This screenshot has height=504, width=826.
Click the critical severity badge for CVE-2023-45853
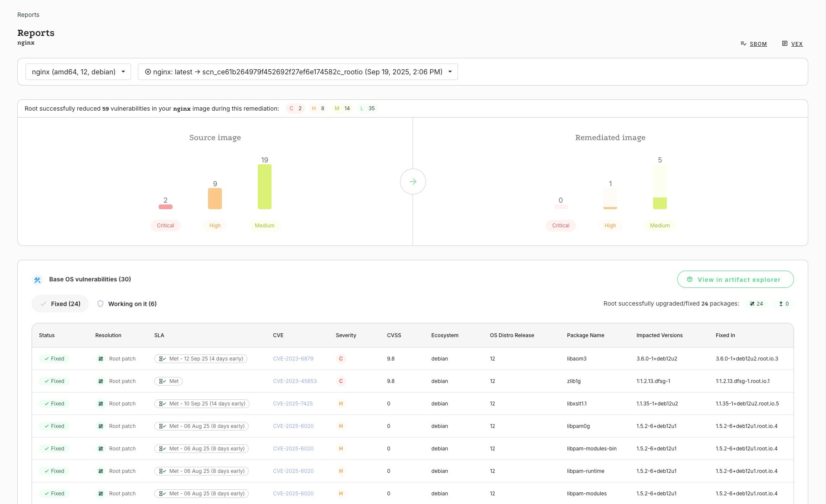click(341, 381)
